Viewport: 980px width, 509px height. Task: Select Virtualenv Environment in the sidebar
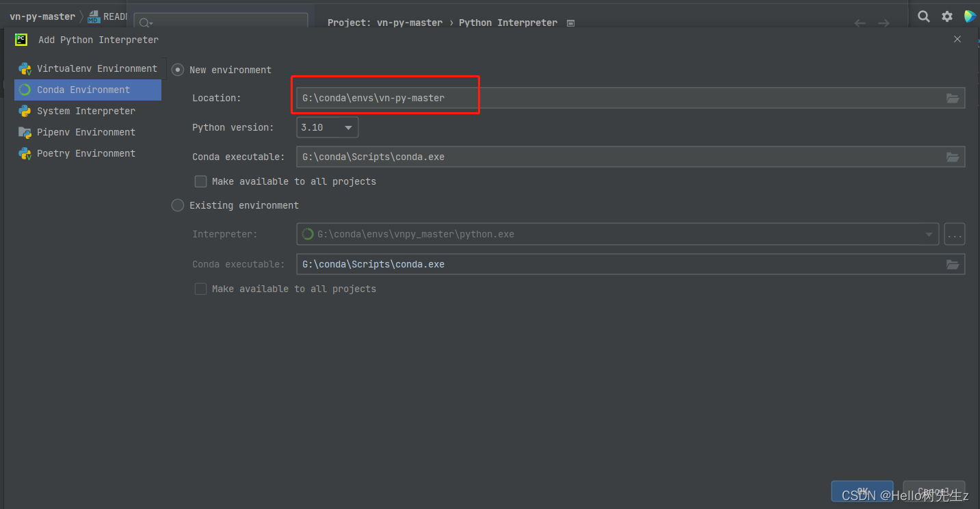[88, 68]
